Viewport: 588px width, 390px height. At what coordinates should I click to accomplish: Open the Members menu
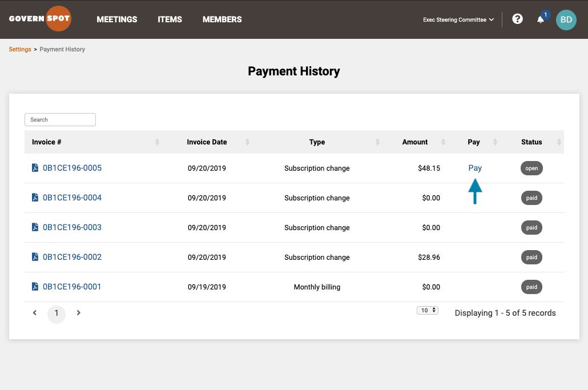coord(222,19)
